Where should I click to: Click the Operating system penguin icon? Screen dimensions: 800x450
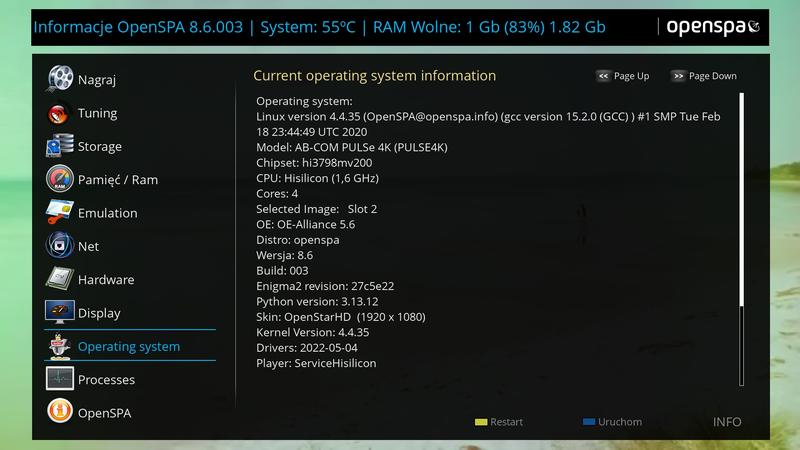(60, 346)
